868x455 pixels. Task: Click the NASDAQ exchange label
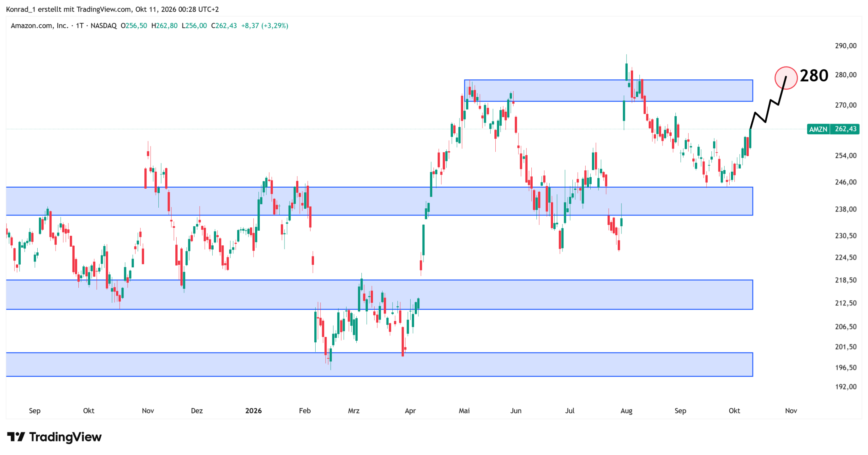coord(104,26)
